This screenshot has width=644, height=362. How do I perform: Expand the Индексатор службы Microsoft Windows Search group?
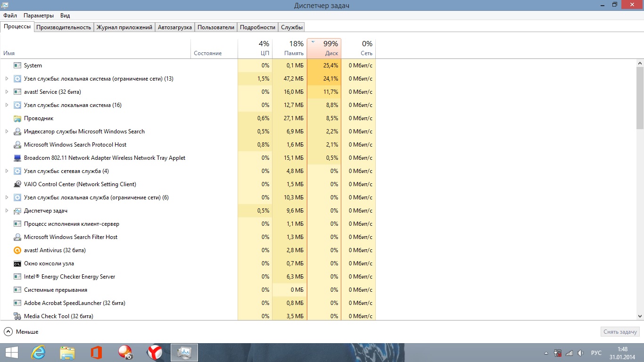coord(7,132)
